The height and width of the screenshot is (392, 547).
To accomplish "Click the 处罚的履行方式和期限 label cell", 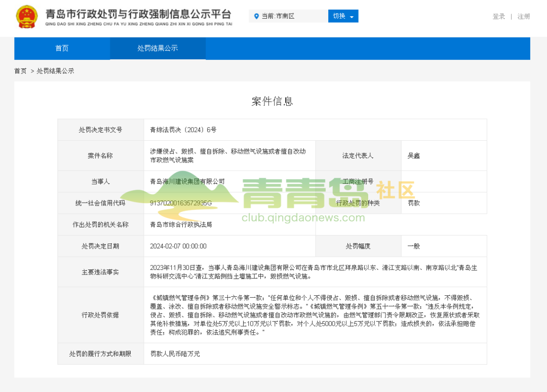I will tap(100, 354).
